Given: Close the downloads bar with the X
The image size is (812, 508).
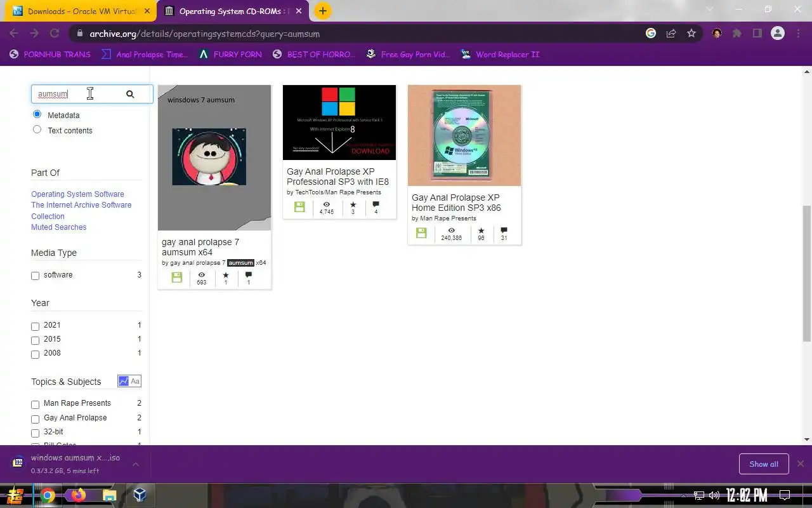Looking at the screenshot, I should pos(801,464).
